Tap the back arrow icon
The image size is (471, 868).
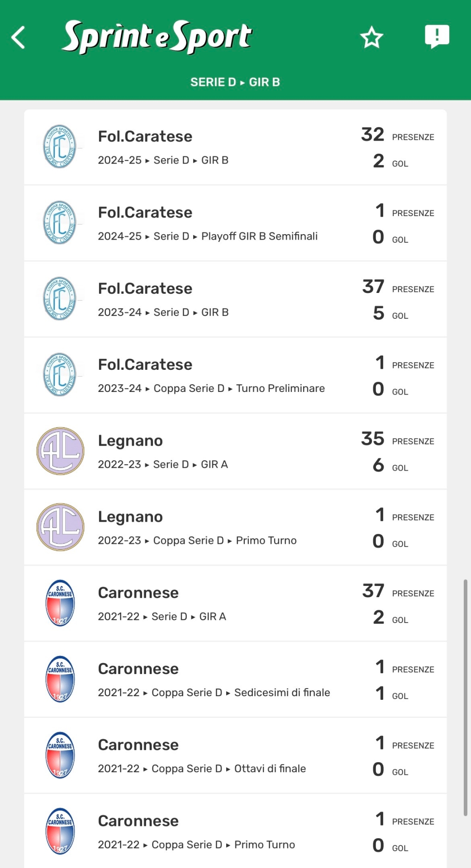(18, 37)
